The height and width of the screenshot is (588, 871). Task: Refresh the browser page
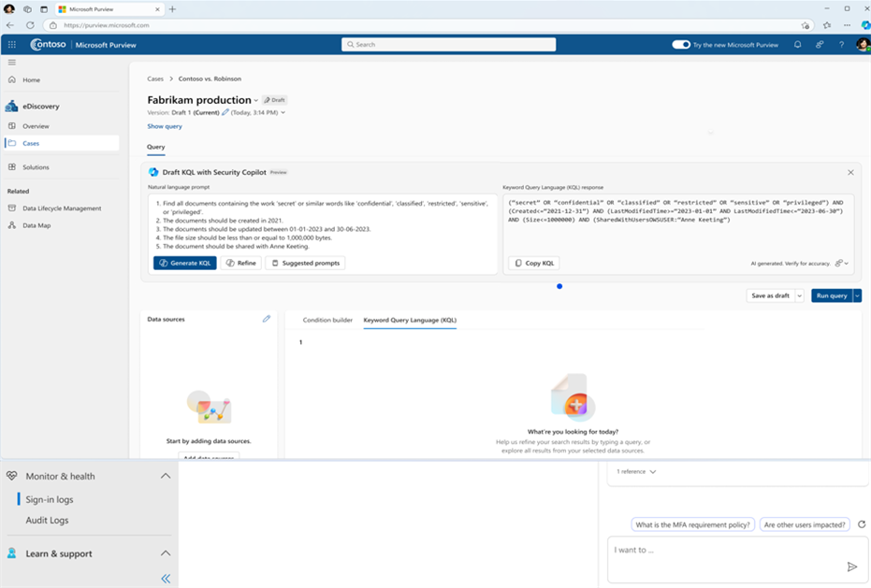[30, 25]
